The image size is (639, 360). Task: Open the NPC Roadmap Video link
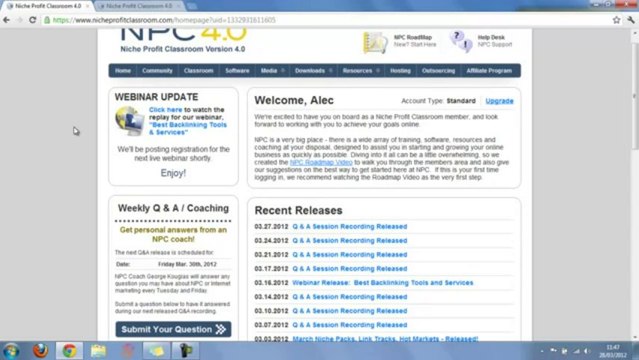321,162
